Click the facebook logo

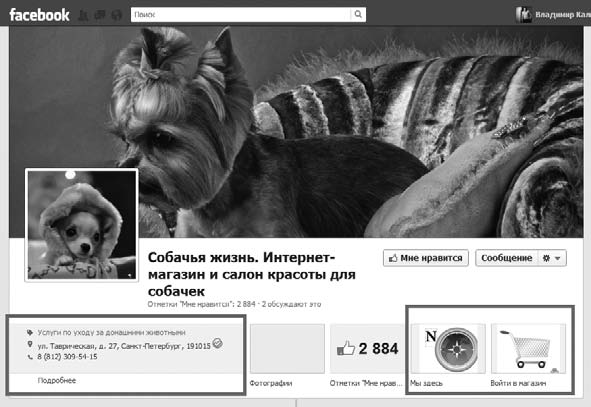tap(40, 15)
